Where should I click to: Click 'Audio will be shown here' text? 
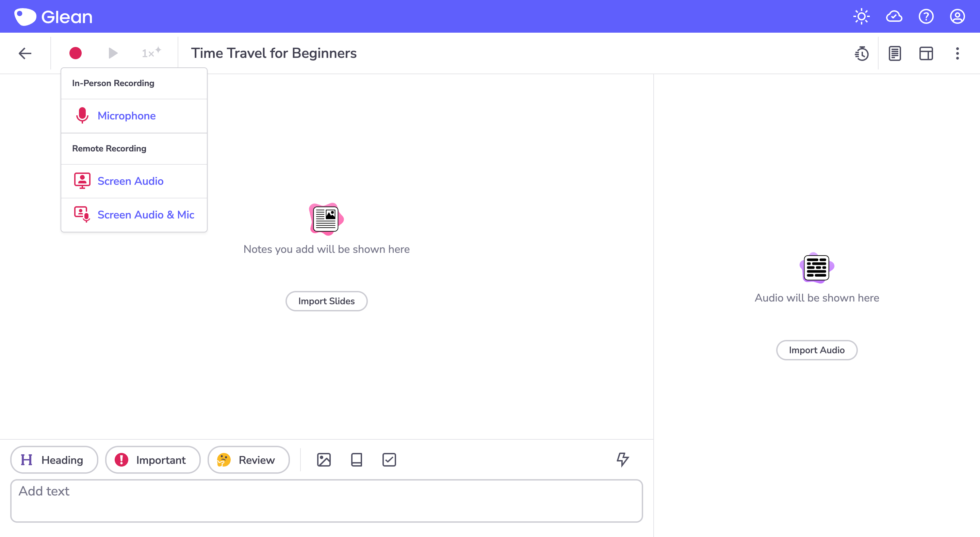point(816,298)
